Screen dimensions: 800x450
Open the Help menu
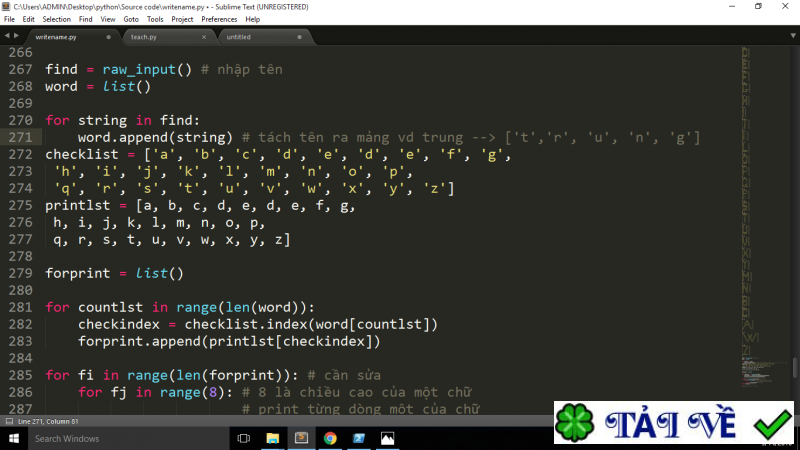click(x=253, y=19)
